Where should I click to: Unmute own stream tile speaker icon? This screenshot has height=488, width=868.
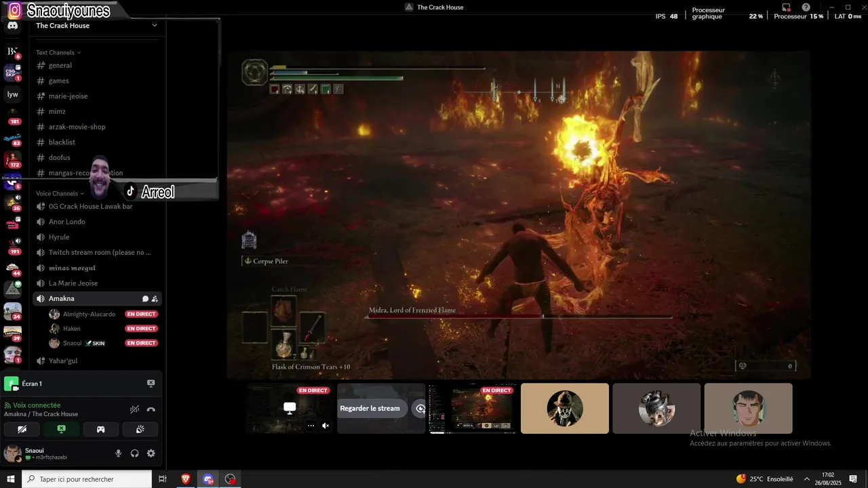[325, 426]
